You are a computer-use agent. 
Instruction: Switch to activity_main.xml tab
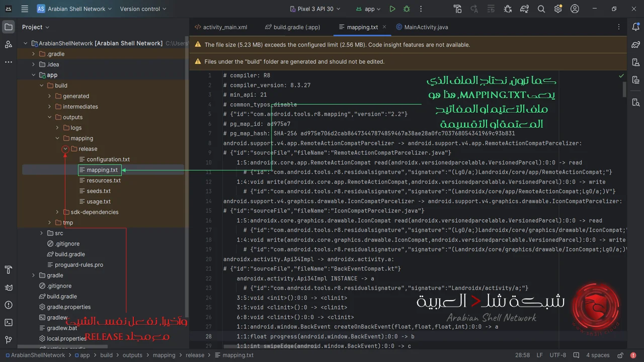[x=221, y=27]
